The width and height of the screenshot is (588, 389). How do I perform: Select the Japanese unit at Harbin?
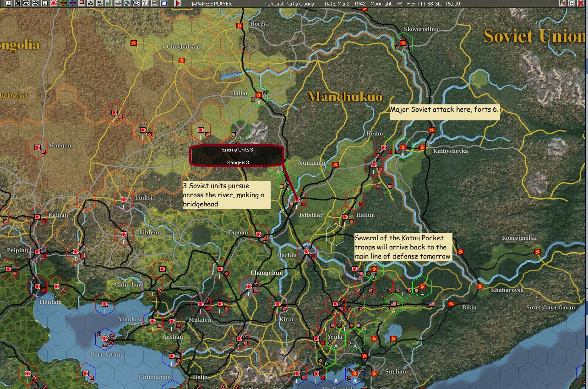point(306,251)
